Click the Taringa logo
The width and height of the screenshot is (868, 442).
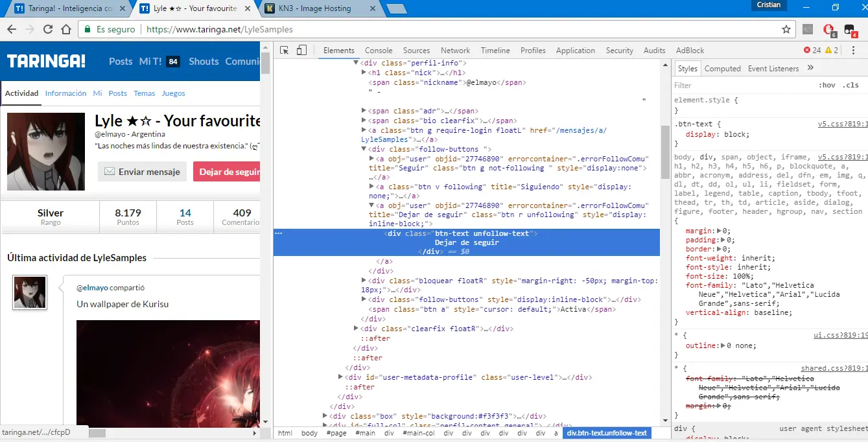click(46, 62)
